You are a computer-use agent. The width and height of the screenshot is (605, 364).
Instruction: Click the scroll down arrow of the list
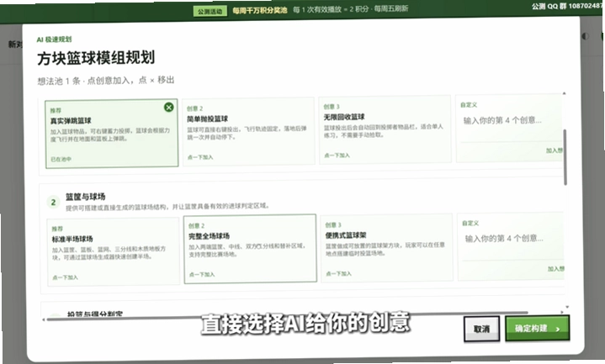coord(567,307)
